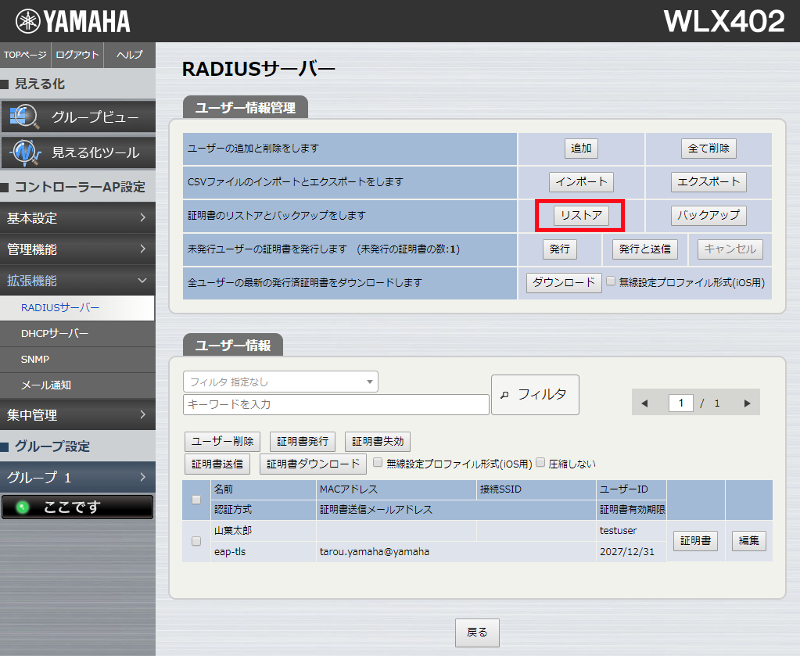Screen dimensions: 800x656
Task: Open DHCPサーバー in the sidebar
Action: pos(55,333)
